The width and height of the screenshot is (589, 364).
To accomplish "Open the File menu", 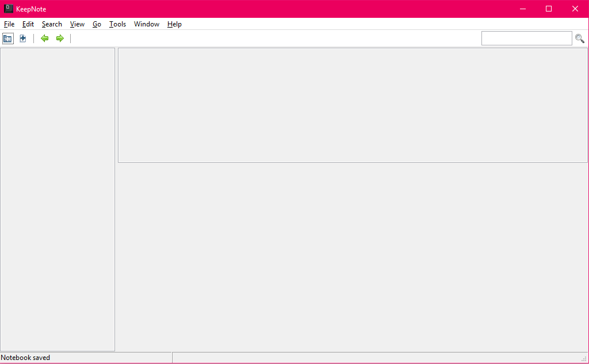I will pyautogui.click(x=9, y=24).
